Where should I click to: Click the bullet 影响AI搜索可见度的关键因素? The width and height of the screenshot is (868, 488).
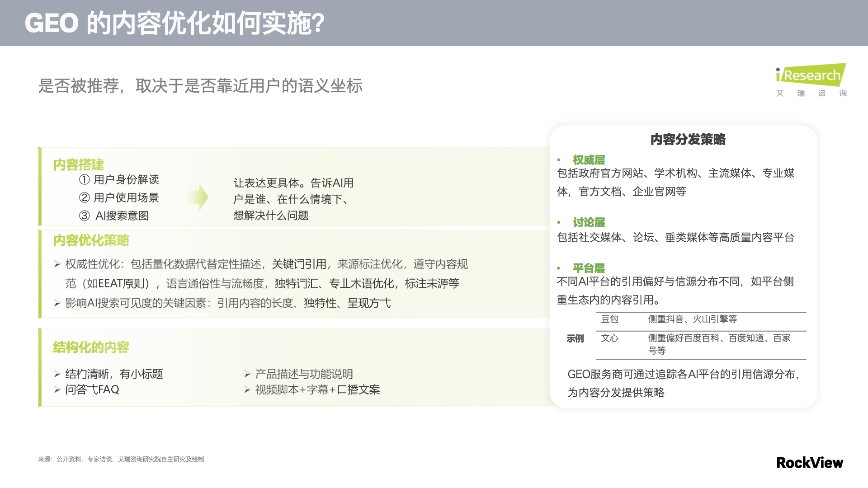click(222, 303)
